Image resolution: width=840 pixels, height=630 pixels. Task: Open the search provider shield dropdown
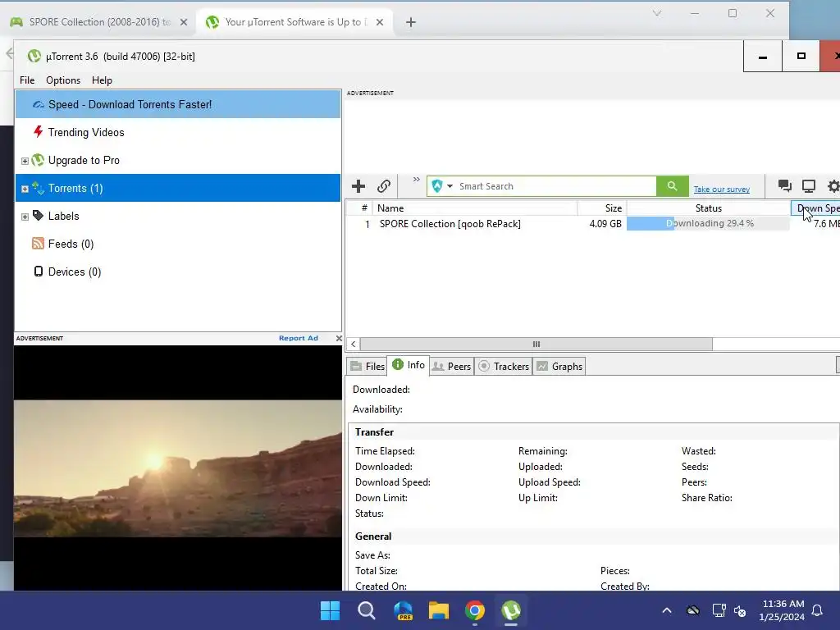point(442,186)
